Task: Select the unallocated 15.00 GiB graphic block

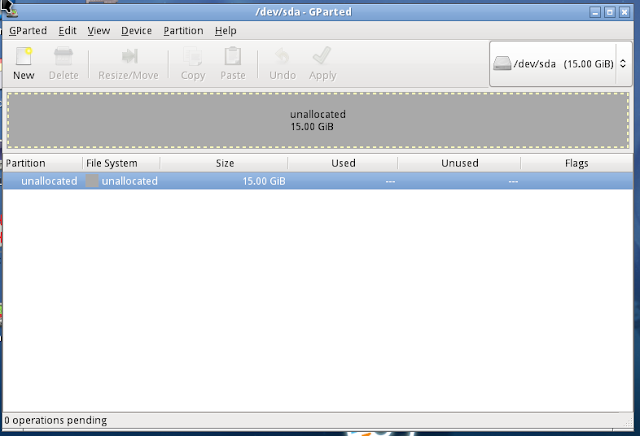Action: coord(318,120)
